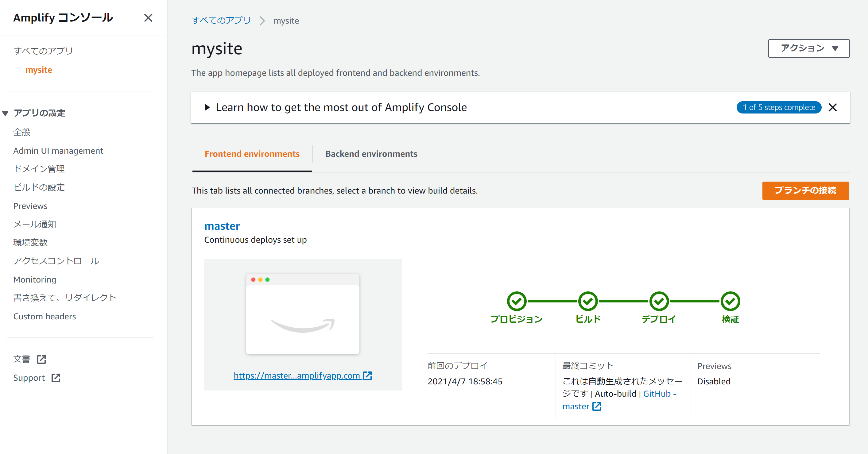Open メール通知 settings
The width and height of the screenshot is (868, 454).
[x=35, y=224]
